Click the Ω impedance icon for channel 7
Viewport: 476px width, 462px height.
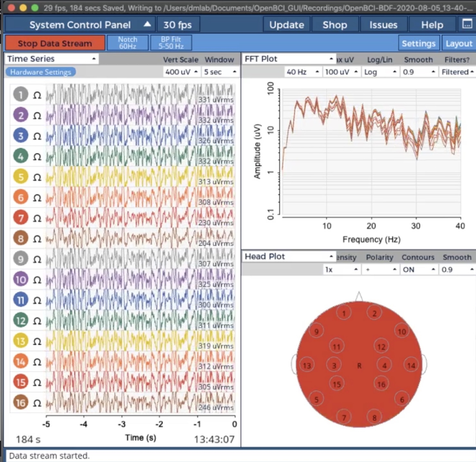pyautogui.click(x=36, y=217)
